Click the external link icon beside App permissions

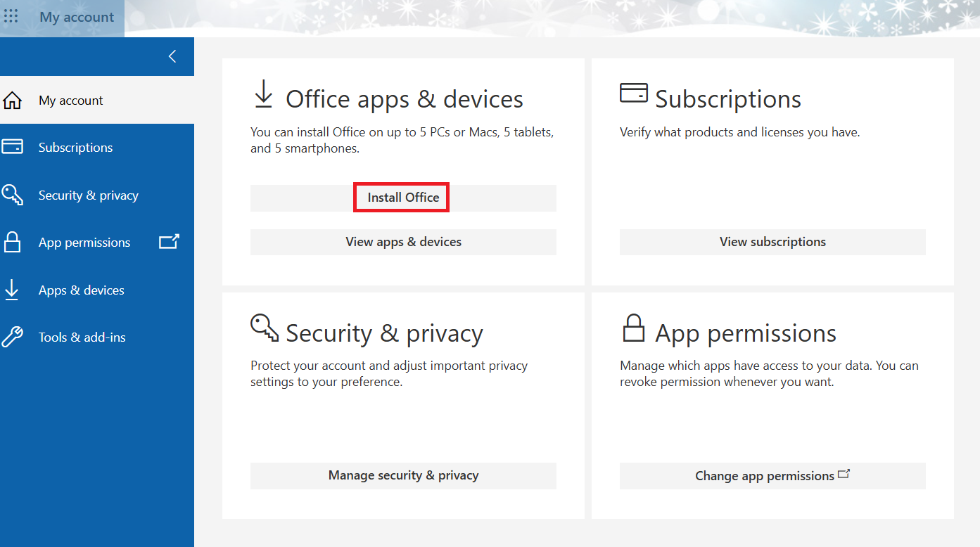pos(169,242)
